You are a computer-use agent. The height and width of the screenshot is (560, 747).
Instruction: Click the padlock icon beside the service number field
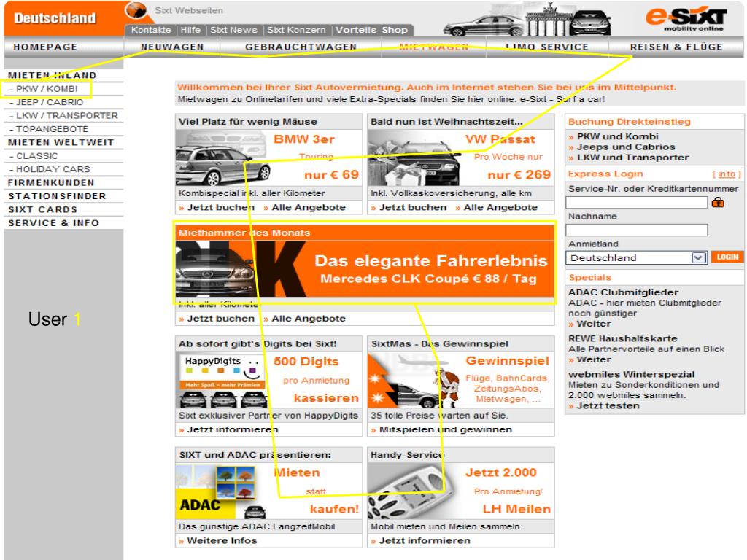(718, 203)
